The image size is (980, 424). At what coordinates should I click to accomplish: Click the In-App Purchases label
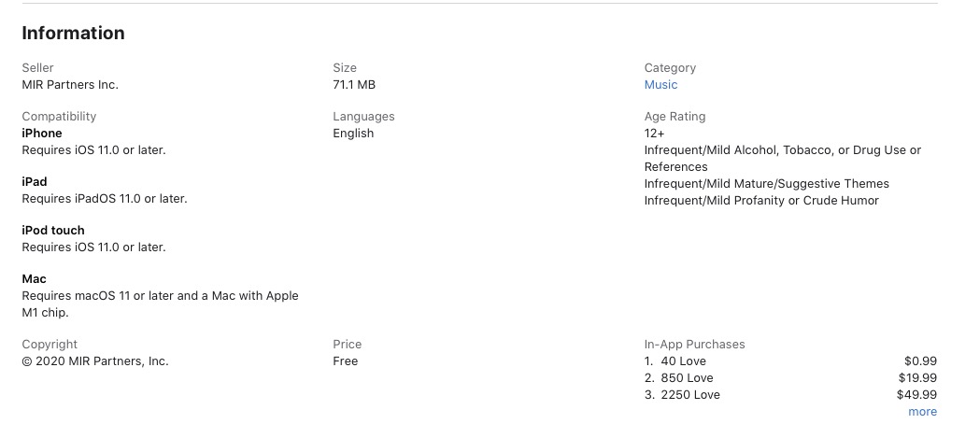(x=694, y=345)
